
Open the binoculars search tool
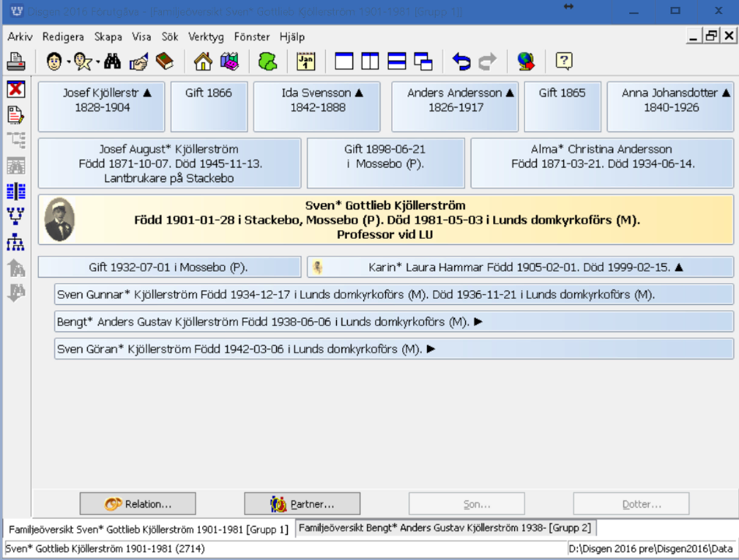(112, 61)
